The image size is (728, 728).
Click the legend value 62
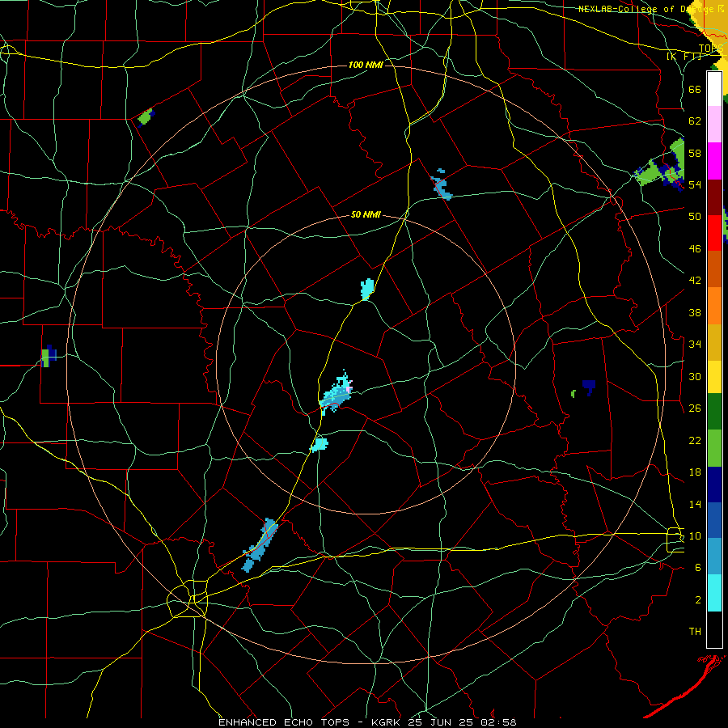point(695,121)
